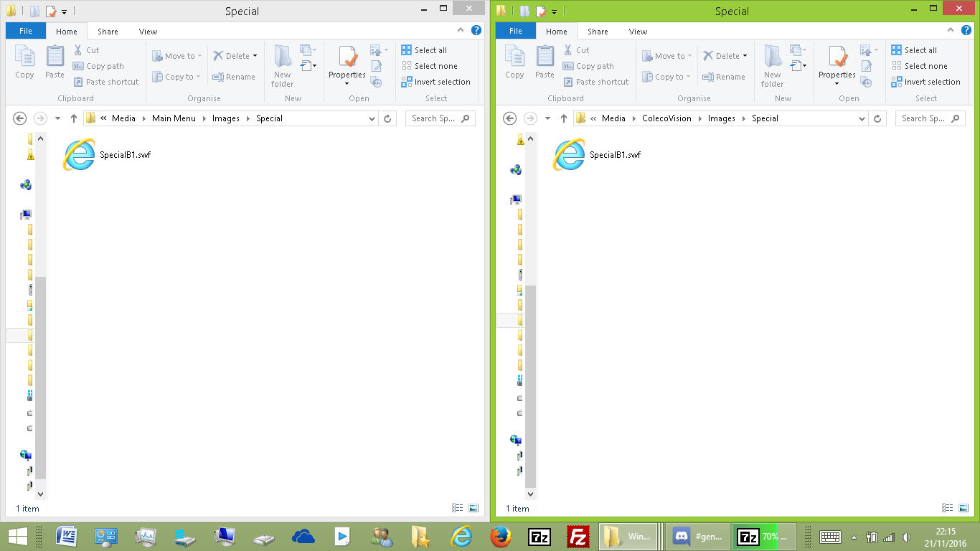The image size is (980, 551).
Task: Open Properties in the right window ribbon
Action: (x=837, y=66)
